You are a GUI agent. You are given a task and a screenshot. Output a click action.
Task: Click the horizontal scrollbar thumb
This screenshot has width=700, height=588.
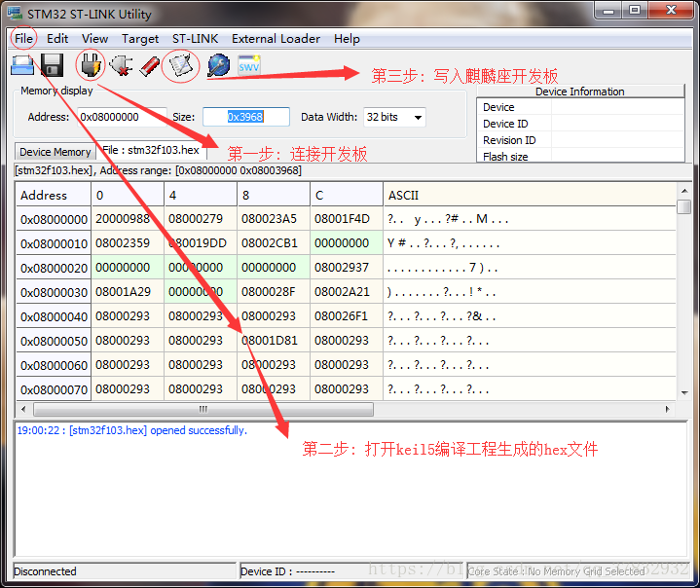click(x=203, y=409)
